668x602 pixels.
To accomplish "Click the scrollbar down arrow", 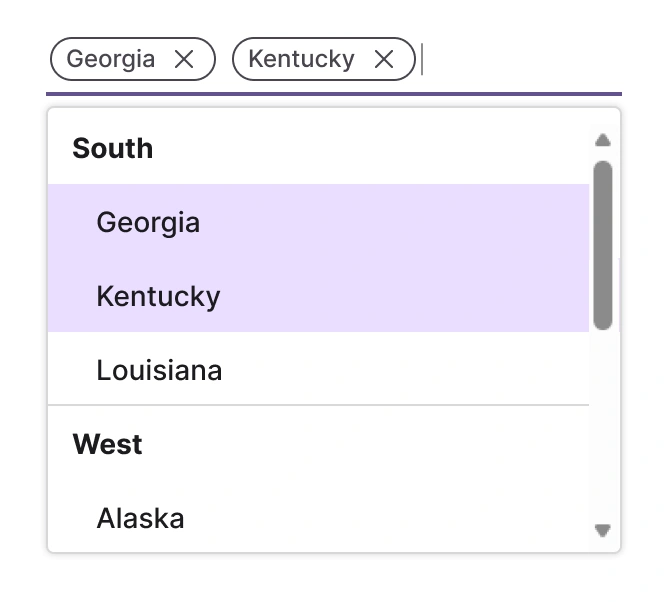I will pos(602,530).
